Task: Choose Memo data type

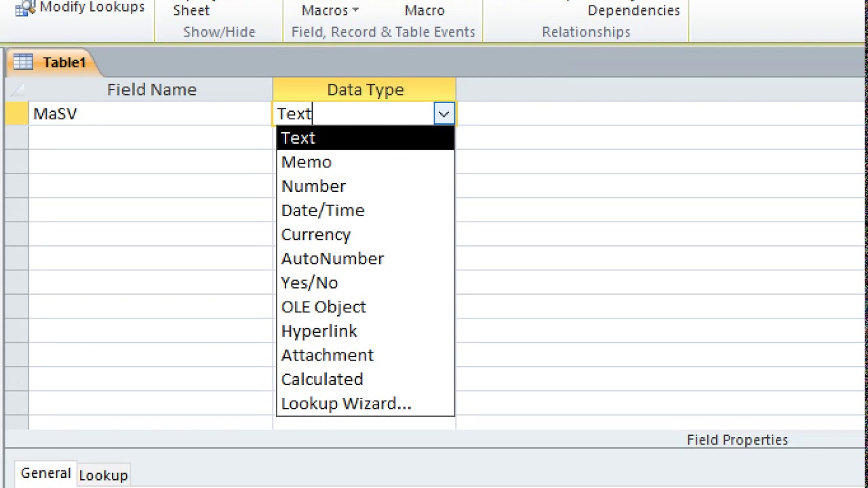Action: [x=366, y=162]
